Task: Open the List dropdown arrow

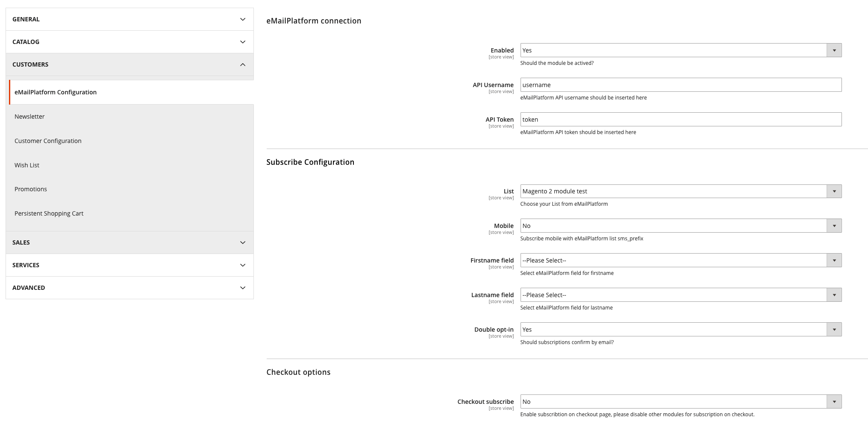Action: pyautogui.click(x=834, y=191)
